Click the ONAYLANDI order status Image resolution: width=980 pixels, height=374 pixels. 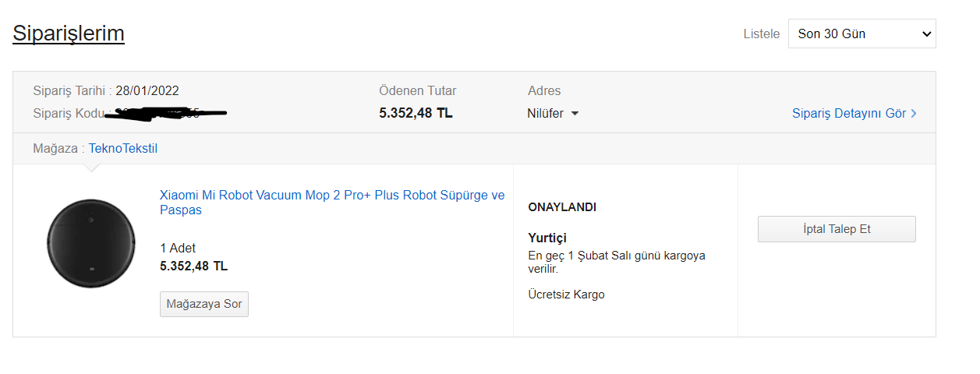[562, 207]
